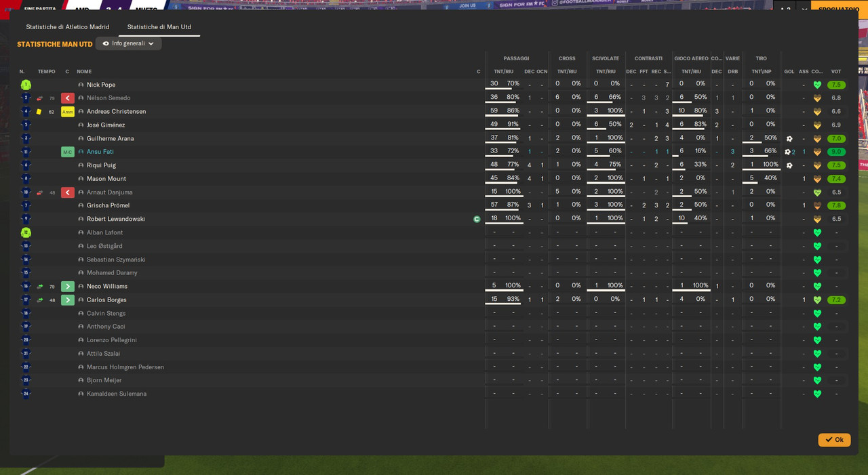Click Nick Pope's goalkeeper shirt number icon
The width and height of the screenshot is (868, 475).
click(x=26, y=85)
